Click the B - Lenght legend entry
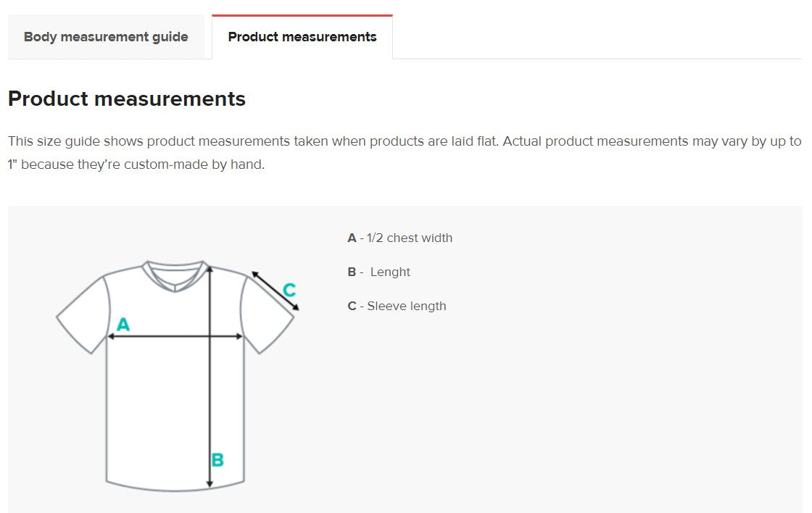The image size is (812, 513). (378, 272)
